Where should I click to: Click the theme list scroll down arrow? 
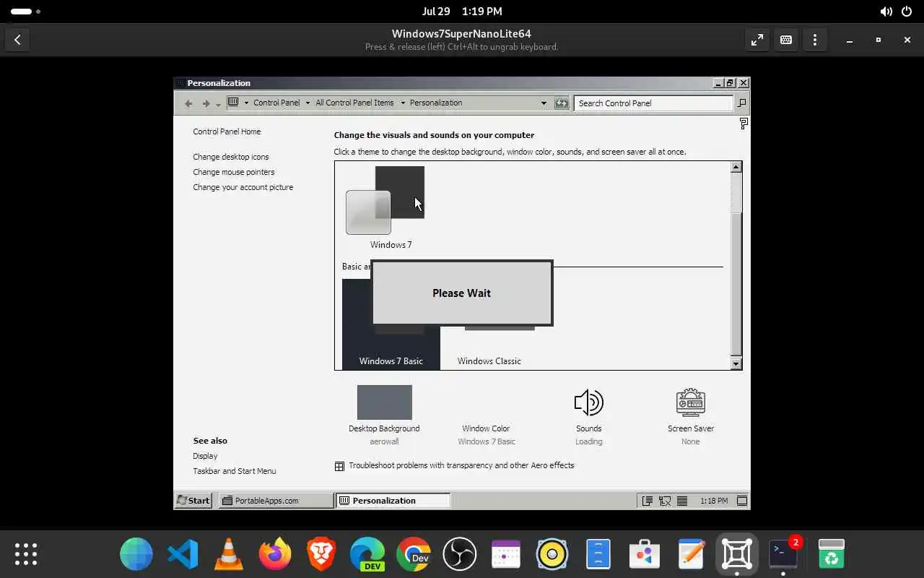(x=736, y=364)
